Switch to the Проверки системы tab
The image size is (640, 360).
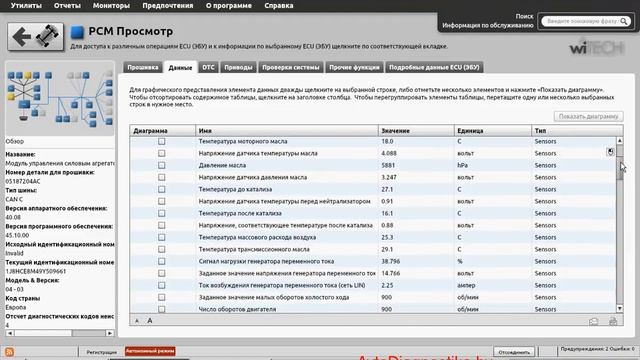pyautogui.click(x=291, y=67)
